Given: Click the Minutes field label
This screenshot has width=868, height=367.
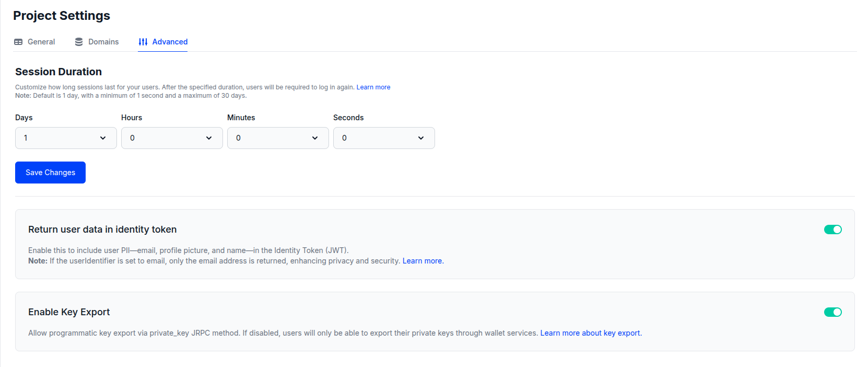Looking at the screenshot, I should point(241,118).
